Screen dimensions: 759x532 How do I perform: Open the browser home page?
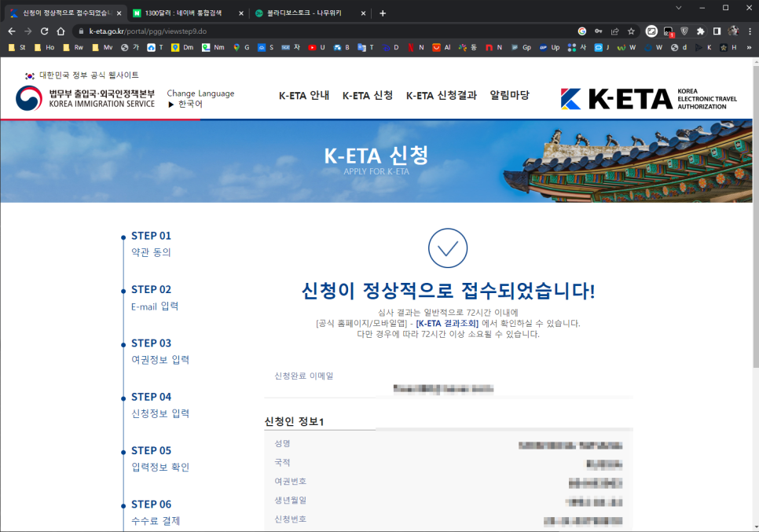pos(60,31)
